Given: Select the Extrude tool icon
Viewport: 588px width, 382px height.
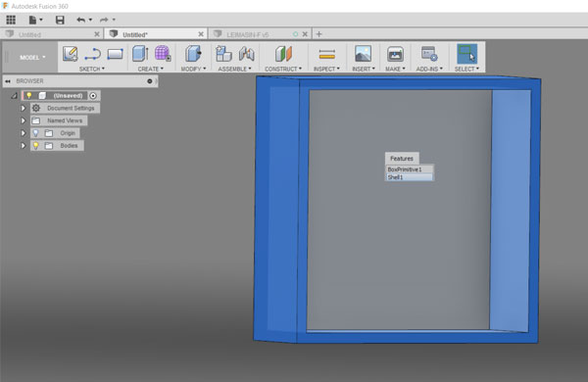Looking at the screenshot, I should pos(140,54).
